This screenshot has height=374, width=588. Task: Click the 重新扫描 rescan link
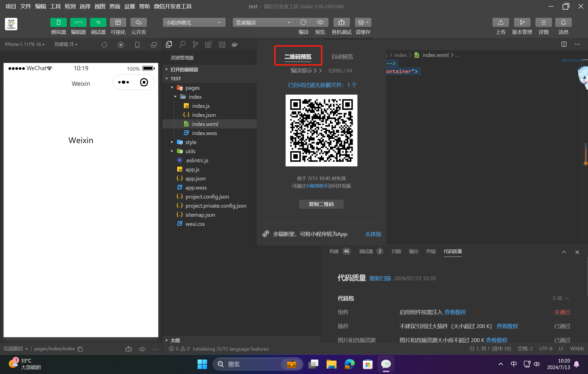point(380,278)
